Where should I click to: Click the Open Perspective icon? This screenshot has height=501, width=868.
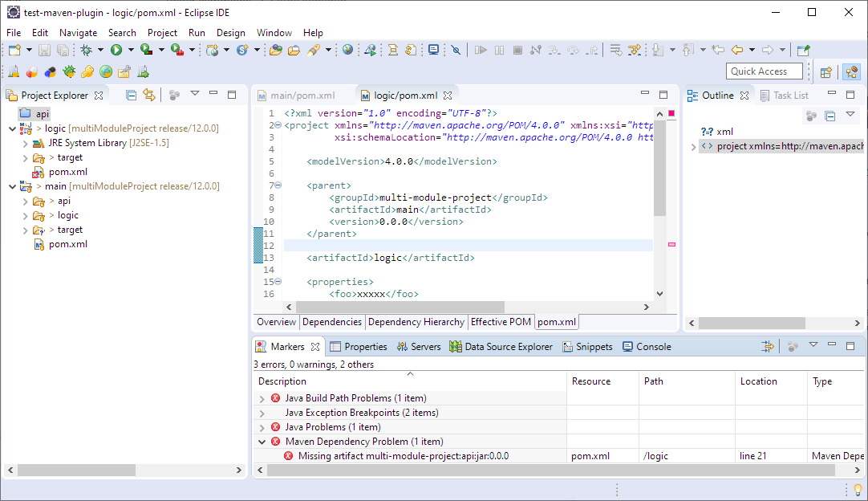coord(825,72)
